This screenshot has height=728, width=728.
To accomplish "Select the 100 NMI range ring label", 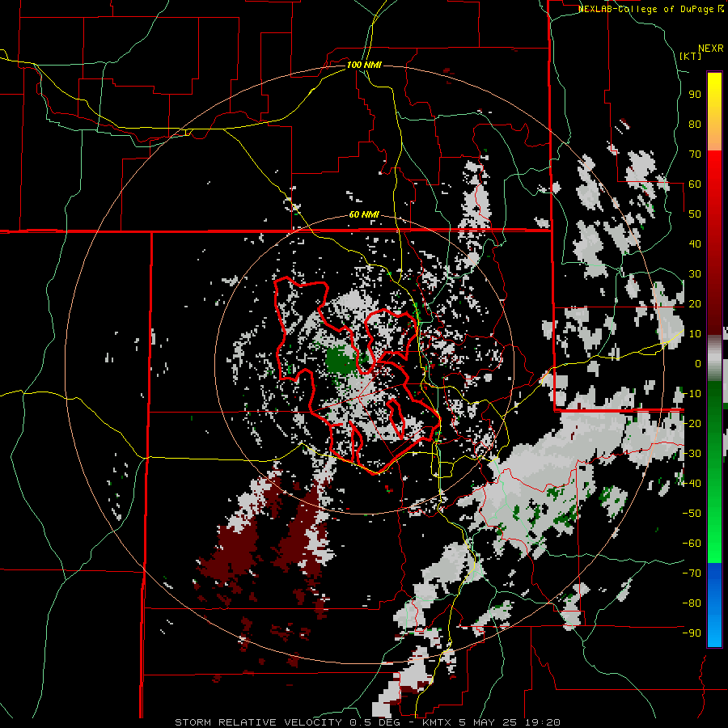I will pyautogui.click(x=364, y=65).
